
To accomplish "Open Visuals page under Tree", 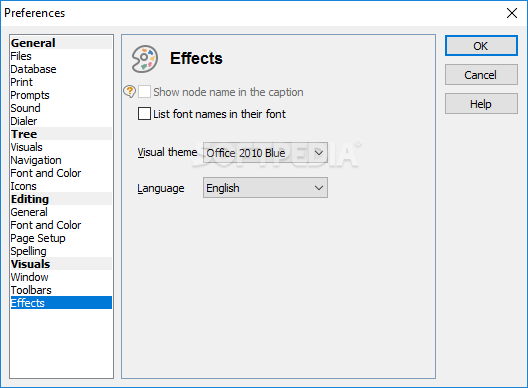I will [x=61, y=147].
